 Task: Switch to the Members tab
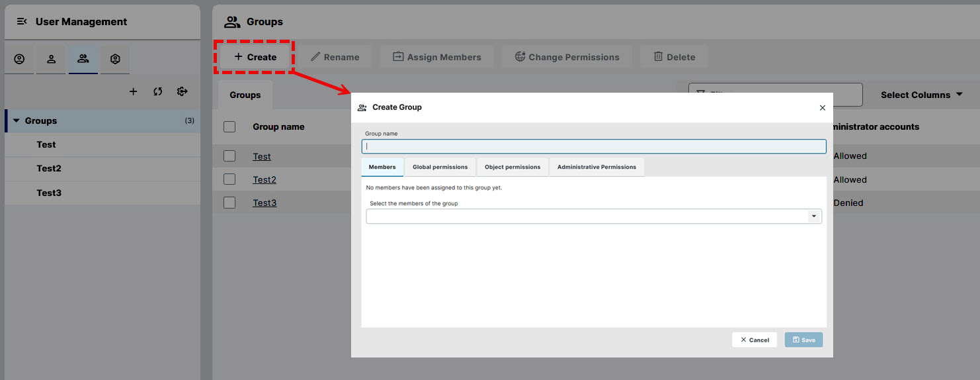[382, 167]
